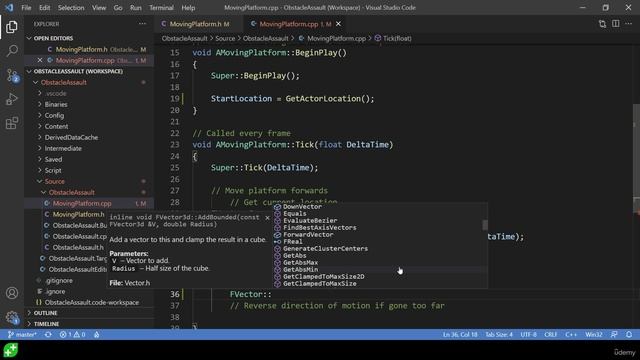Open Run and Debug view
This screenshot has height=360, width=640.
point(12,99)
